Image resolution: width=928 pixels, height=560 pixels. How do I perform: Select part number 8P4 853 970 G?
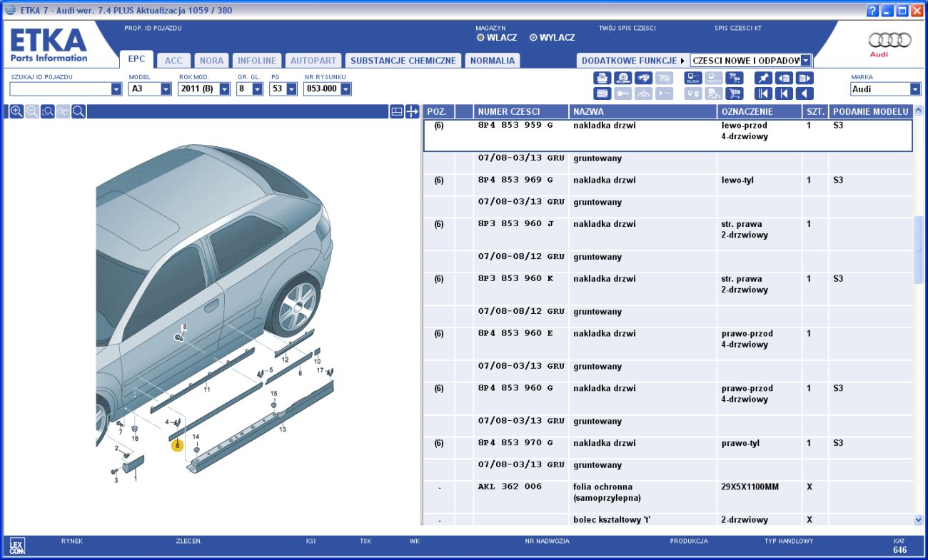click(515, 443)
